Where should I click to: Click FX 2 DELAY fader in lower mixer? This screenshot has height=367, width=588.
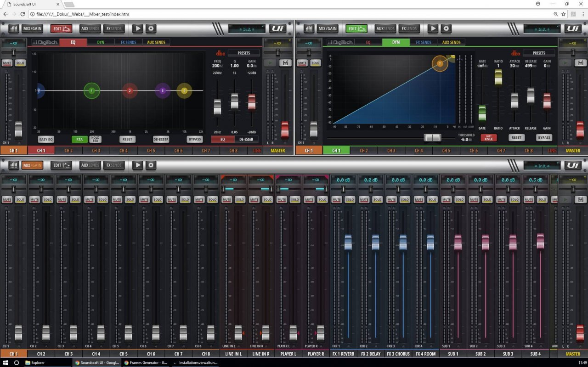375,242
